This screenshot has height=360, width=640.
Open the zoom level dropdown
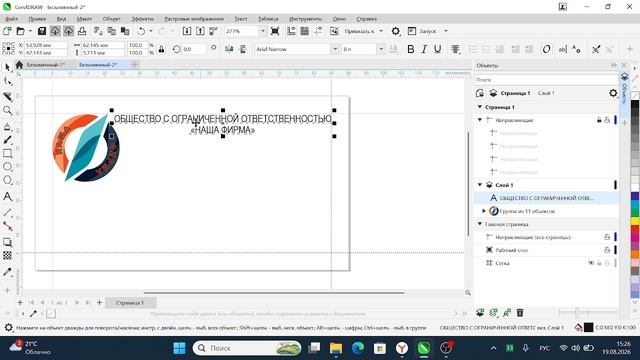pyautogui.click(x=262, y=31)
